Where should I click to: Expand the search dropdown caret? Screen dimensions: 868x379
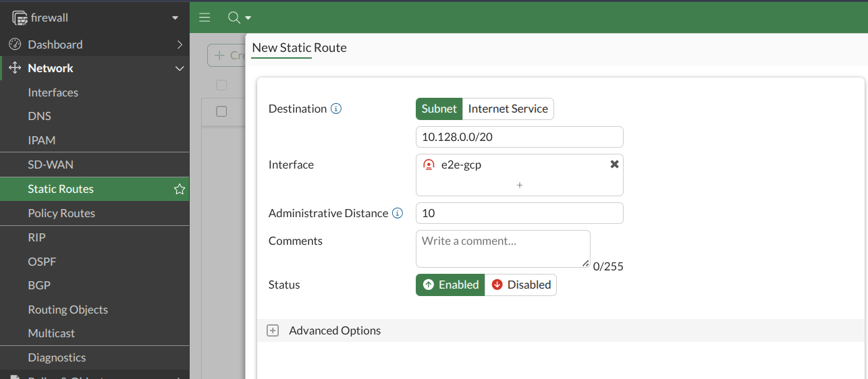click(248, 18)
